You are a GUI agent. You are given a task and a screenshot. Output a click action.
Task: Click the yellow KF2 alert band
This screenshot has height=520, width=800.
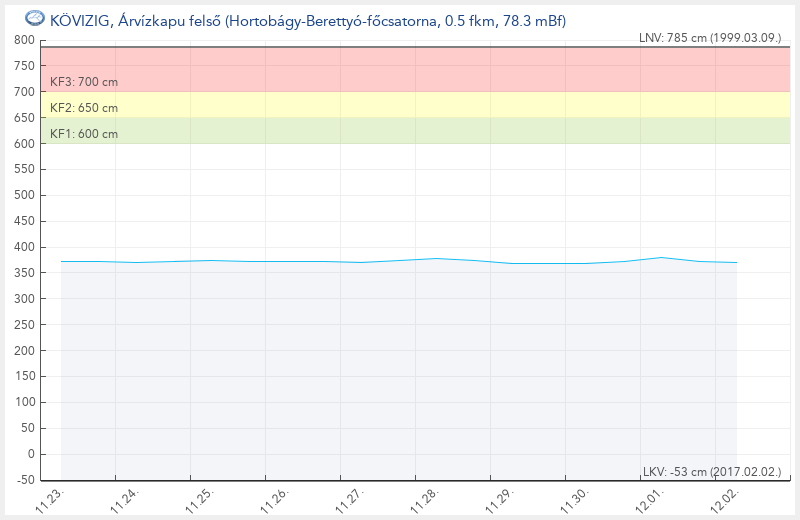click(x=400, y=105)
